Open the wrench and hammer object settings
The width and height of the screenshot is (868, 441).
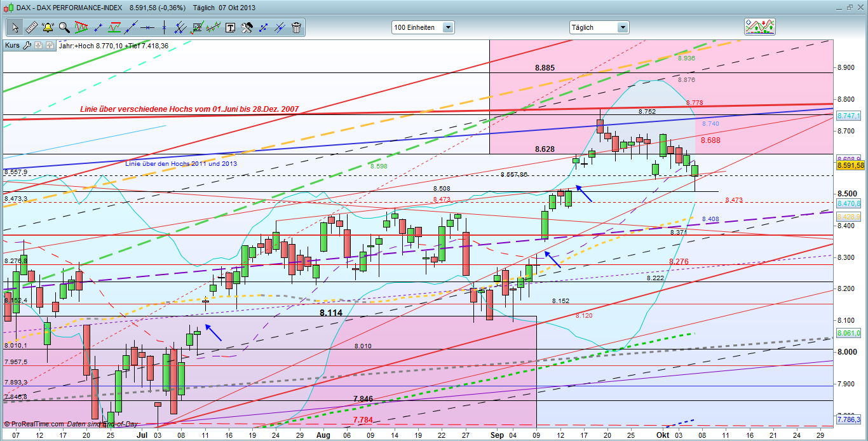pos(247,27)
